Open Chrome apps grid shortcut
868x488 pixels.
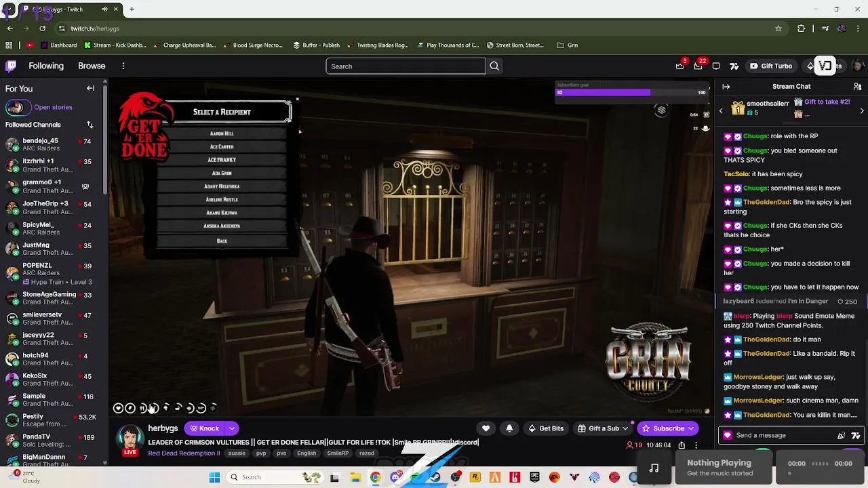coord(9,45)
